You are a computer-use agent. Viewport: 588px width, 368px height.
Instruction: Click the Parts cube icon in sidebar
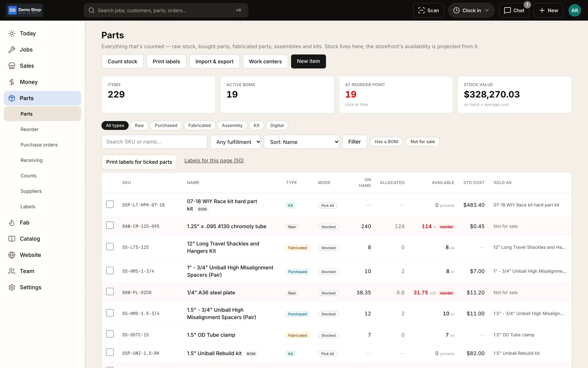pyautogui.click(x=12, y=98)
